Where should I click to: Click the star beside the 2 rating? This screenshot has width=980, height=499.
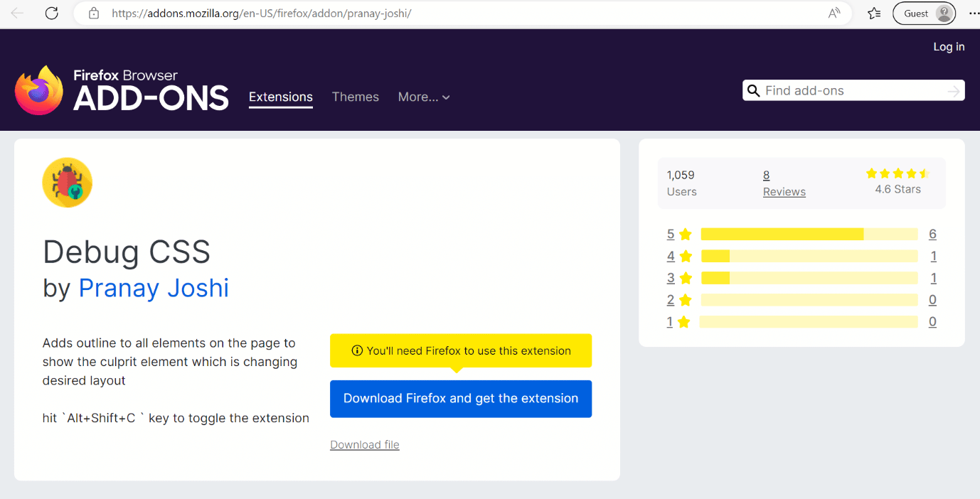686,300
